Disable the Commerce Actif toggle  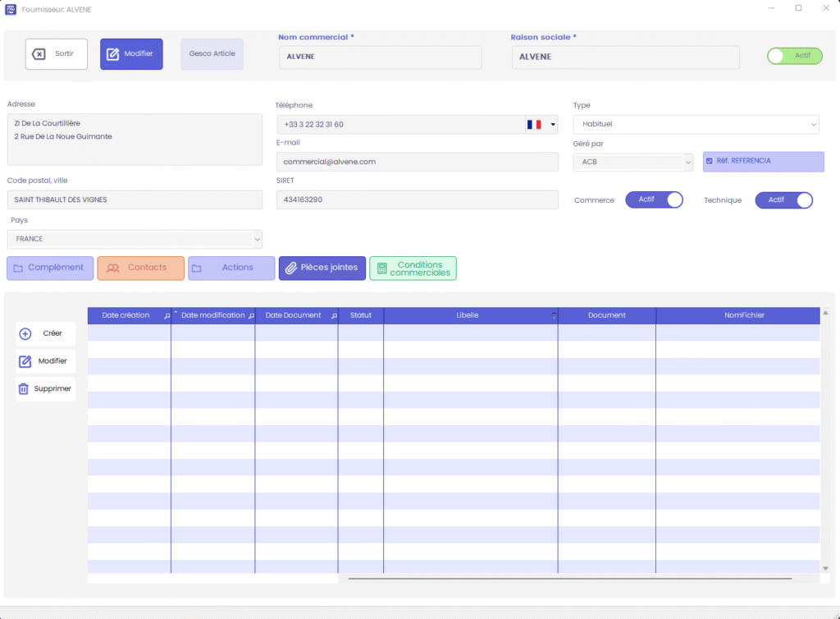pyautogui.click(x=654, y=200)
